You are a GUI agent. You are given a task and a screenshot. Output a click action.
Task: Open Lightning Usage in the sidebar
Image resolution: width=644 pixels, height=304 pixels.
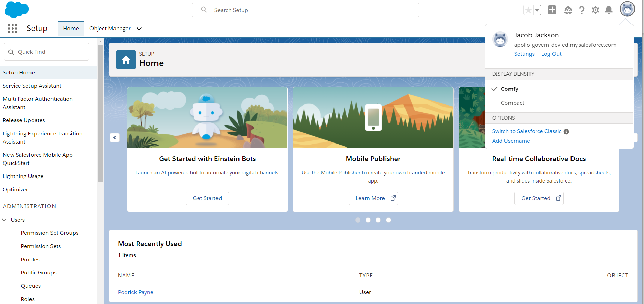[23, 176]
